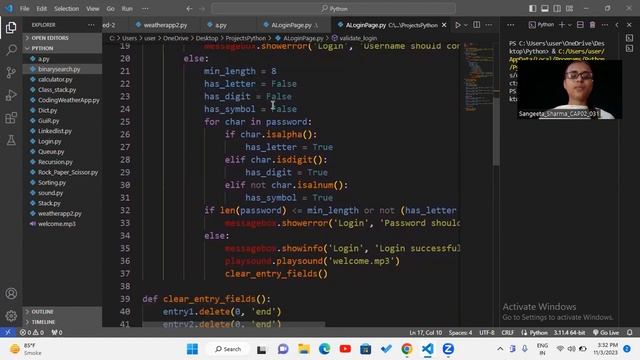Open the Manage settings gear
This screenshot has height=360, width=640.
11,316
